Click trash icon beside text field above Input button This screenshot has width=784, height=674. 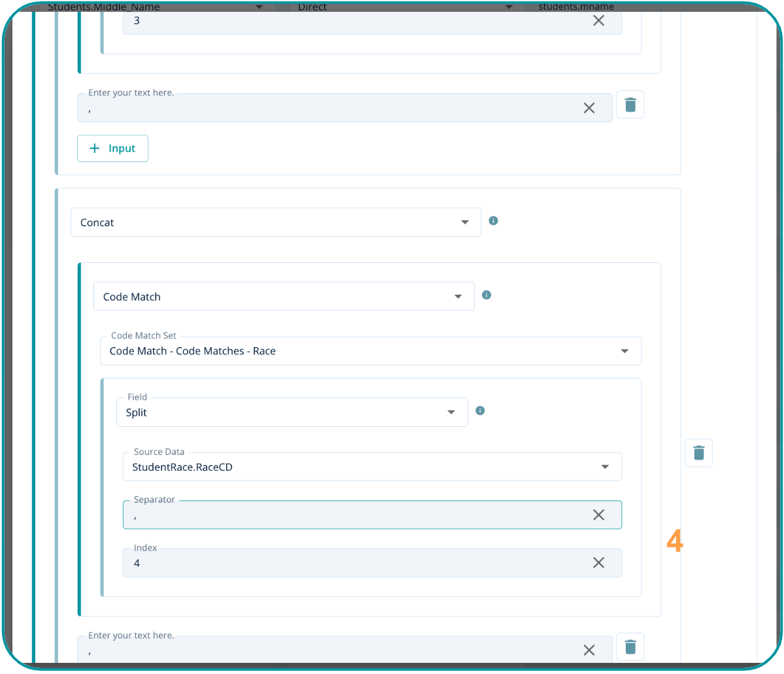click(x=630, y=105)
